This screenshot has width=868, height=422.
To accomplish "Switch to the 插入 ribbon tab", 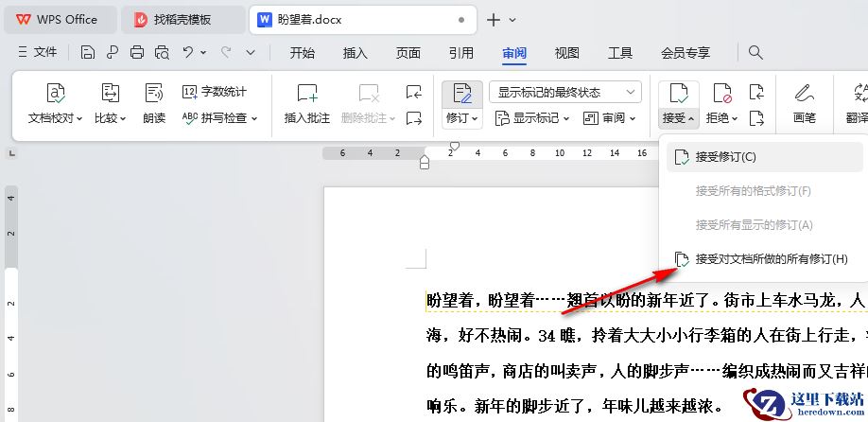I will pos(355,53).
